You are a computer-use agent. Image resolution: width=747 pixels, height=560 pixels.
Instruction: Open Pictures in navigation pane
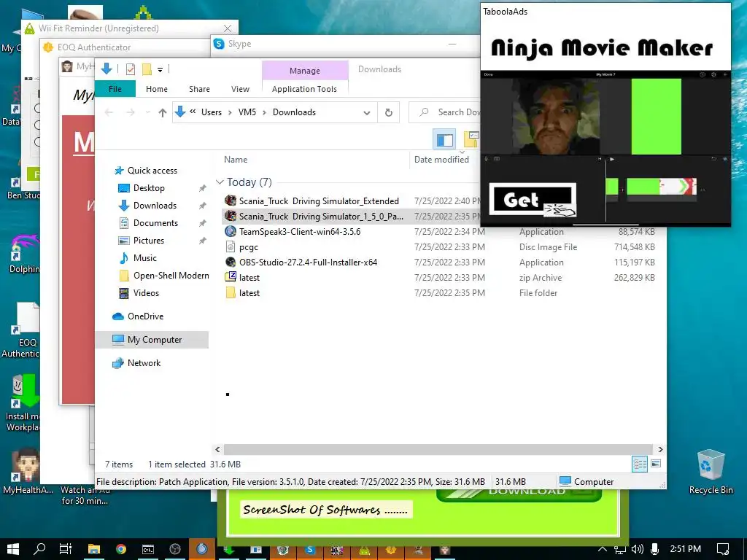[x=148, y=241]
